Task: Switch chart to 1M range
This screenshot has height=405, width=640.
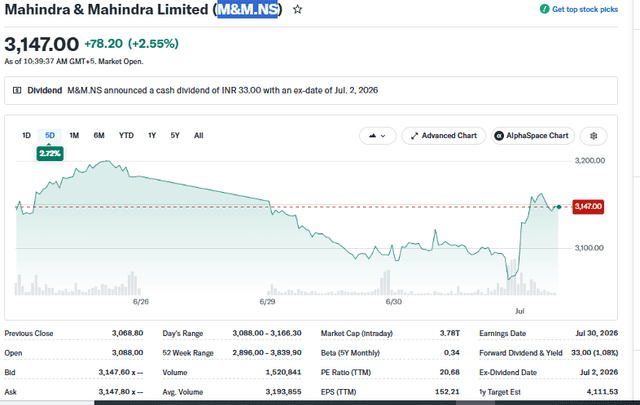Action: coord(74,136)
